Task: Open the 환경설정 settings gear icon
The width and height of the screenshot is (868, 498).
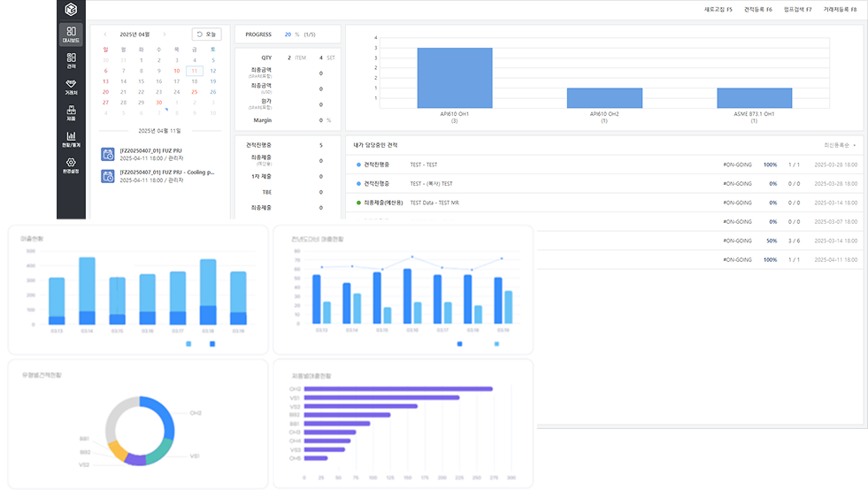Action: coord(71,165)
